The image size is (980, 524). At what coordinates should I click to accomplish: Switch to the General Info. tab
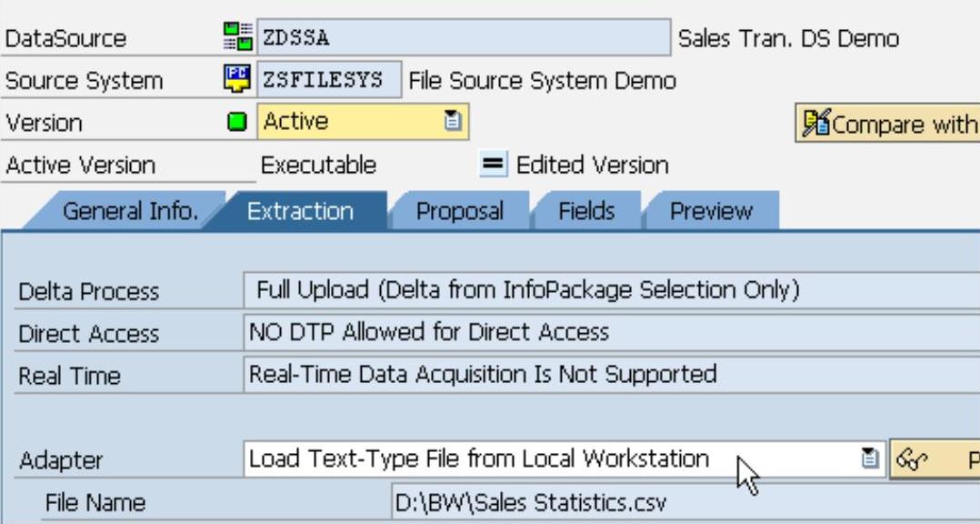pyautogui.click(x=130, y=212)
